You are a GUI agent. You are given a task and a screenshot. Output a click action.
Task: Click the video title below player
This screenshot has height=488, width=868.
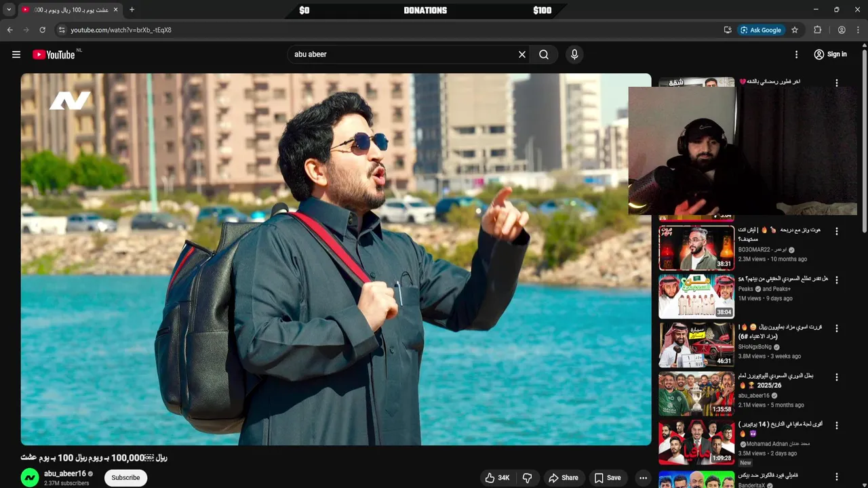(94, 457)
